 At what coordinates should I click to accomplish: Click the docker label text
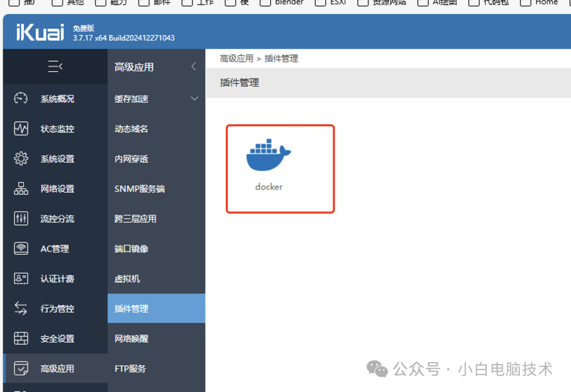click(269, 186)
